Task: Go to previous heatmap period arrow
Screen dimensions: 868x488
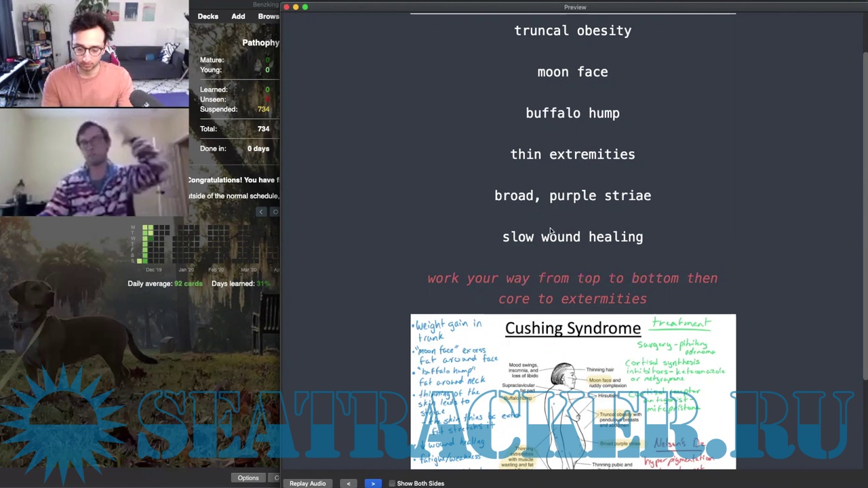Action: [x=261, y=212]
